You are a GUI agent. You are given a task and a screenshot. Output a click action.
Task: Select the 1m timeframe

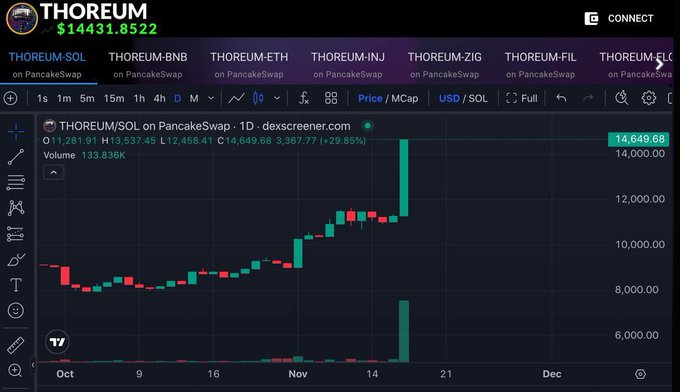pos(64,98)
